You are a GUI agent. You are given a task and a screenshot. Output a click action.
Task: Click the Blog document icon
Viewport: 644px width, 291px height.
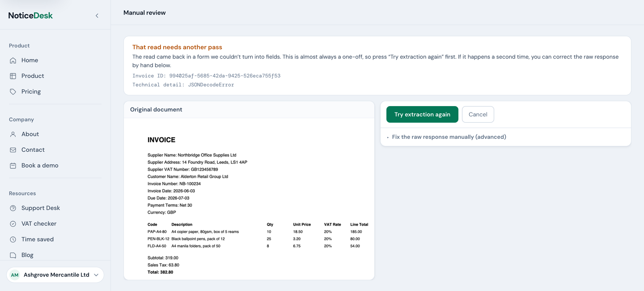click(13, 255)
